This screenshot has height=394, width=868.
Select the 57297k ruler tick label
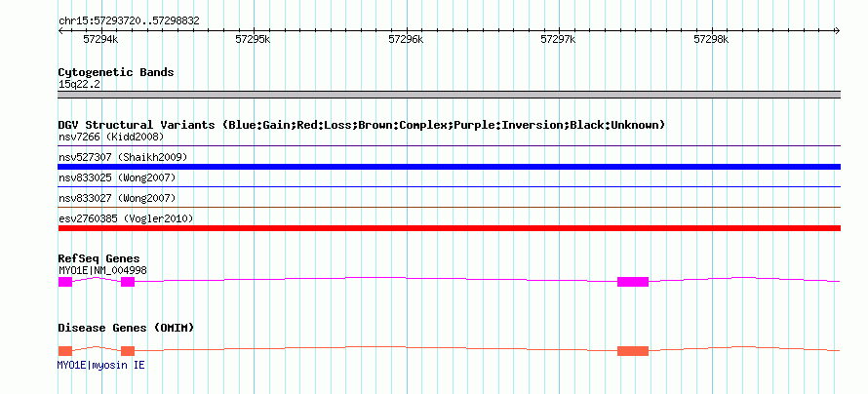click(x=558, y=39)
